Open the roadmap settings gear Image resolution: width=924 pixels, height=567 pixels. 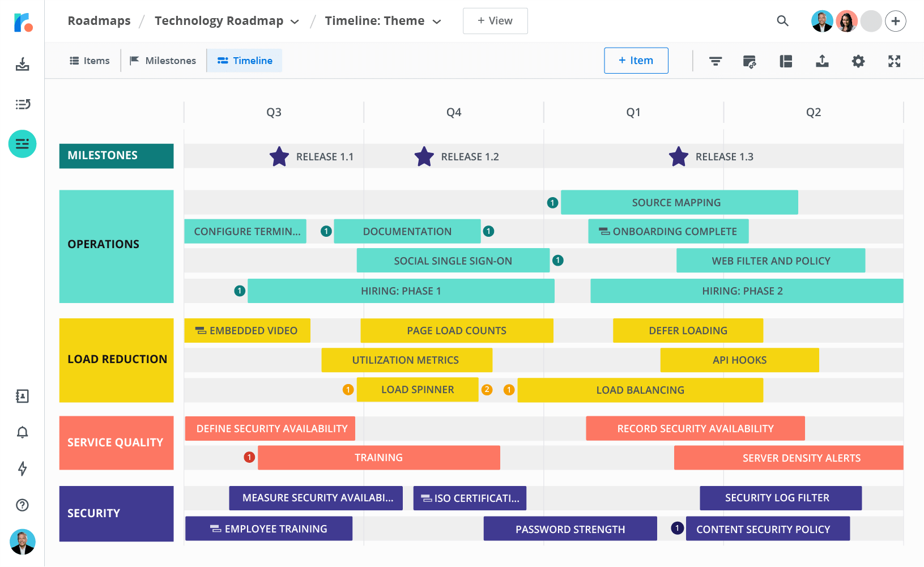858,61
